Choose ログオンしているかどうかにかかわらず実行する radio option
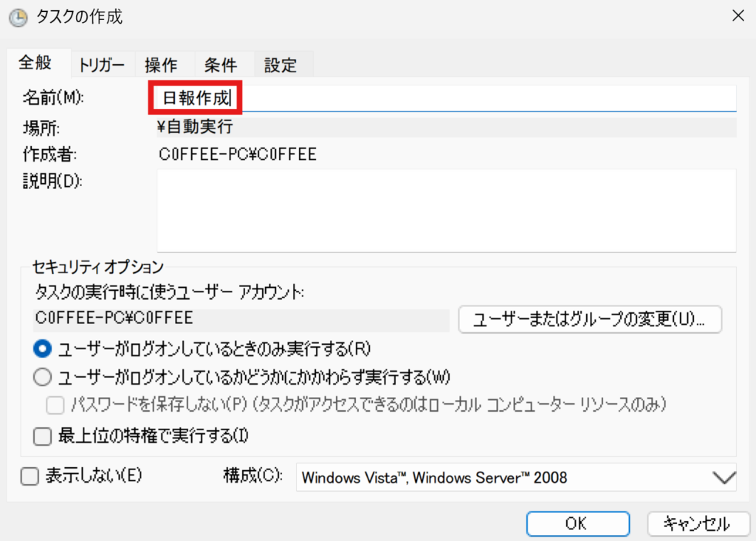Image resolution: width=756 pixels, height=541 pixels. (44, 377)
